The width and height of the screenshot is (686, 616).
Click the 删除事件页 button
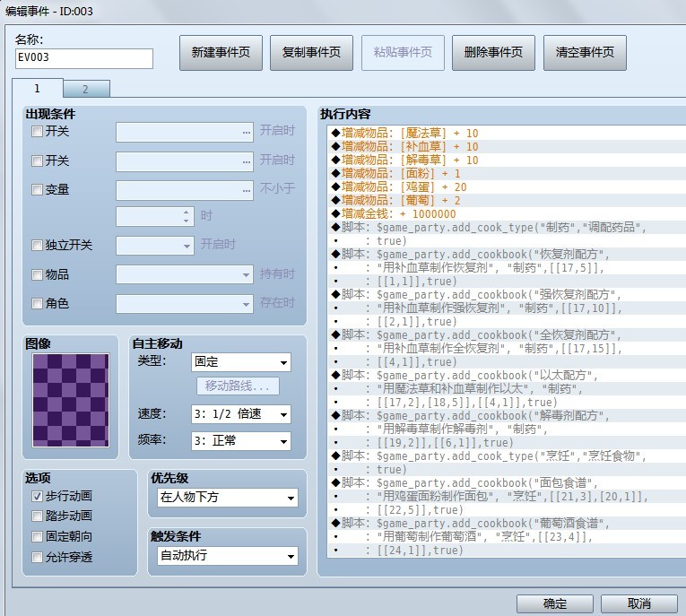pyautogui.click(x=493, y=53)
